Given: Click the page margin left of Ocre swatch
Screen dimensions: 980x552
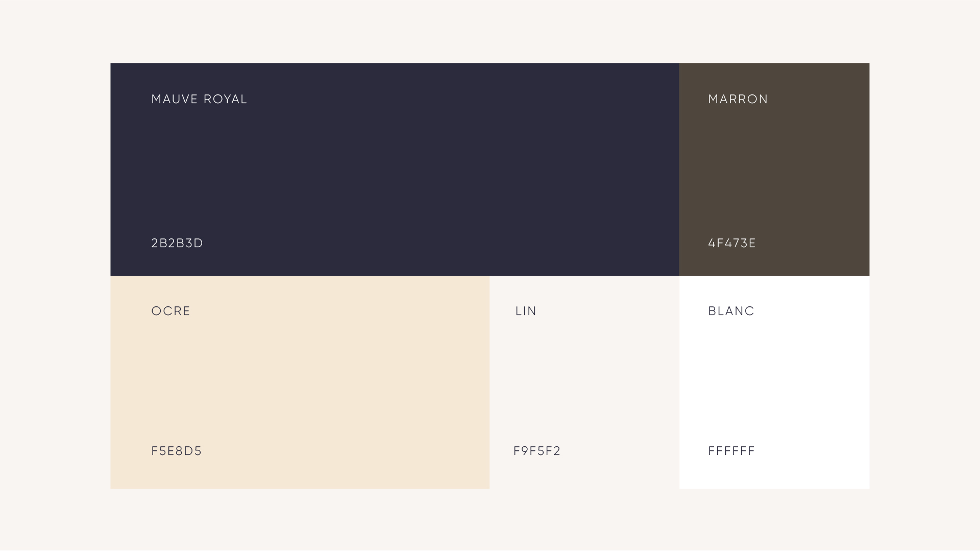Looking at the screenshot, I should click(x=55, y=382).
